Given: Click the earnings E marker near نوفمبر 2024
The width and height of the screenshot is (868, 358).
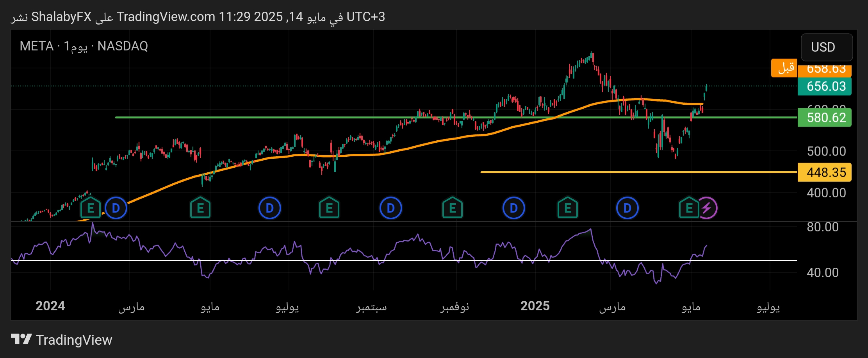Looking at the screenshot, I should [453, 208].
